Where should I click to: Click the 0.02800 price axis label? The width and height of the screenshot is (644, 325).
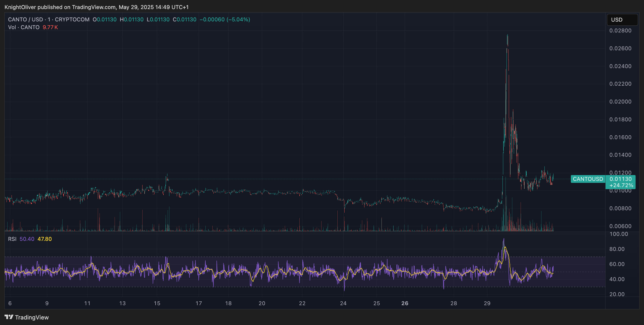pos(620,31)
